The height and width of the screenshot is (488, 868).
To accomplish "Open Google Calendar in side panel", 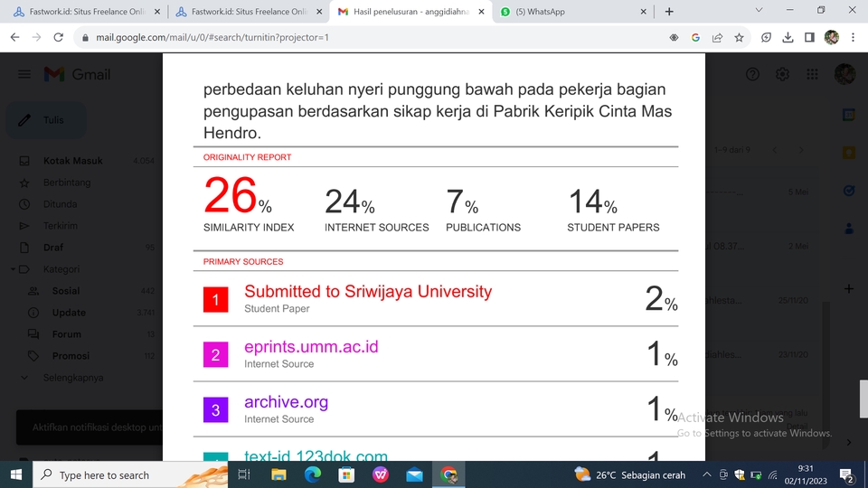I will [849, 115].
